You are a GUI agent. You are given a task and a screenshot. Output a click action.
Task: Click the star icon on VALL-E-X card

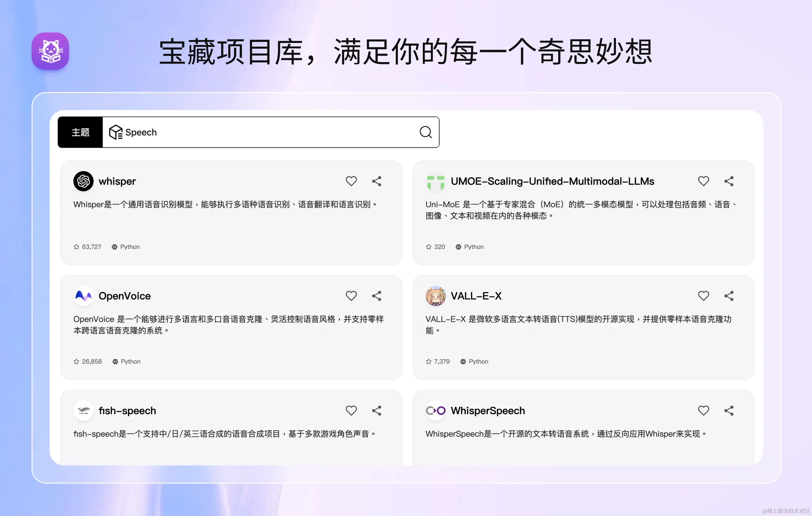[429, 361]
